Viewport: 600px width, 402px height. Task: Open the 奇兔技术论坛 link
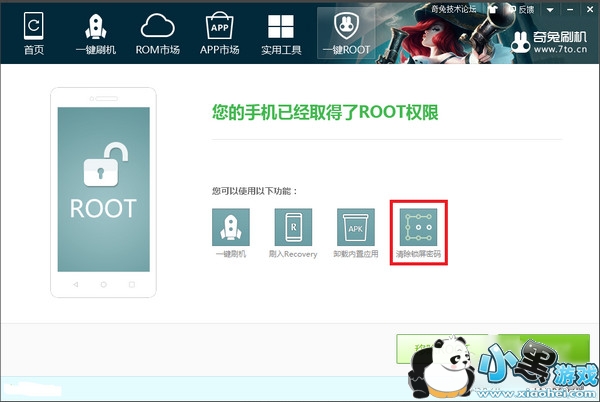(454, 9)
